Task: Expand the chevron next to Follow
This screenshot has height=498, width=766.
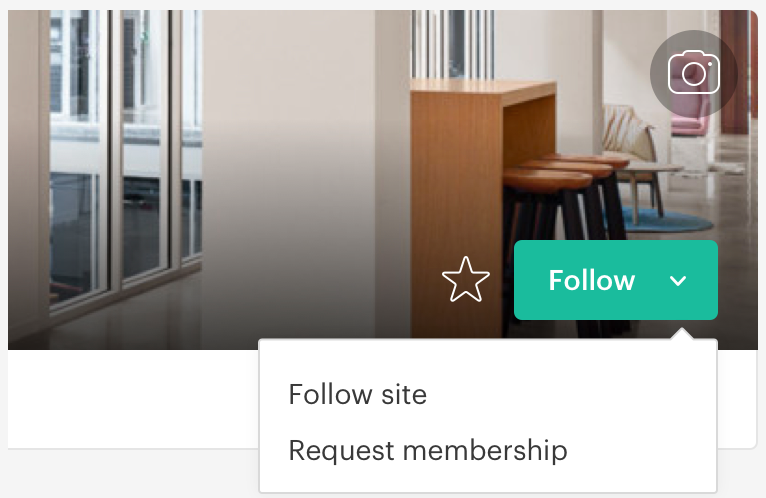Action: coord(678,281)
